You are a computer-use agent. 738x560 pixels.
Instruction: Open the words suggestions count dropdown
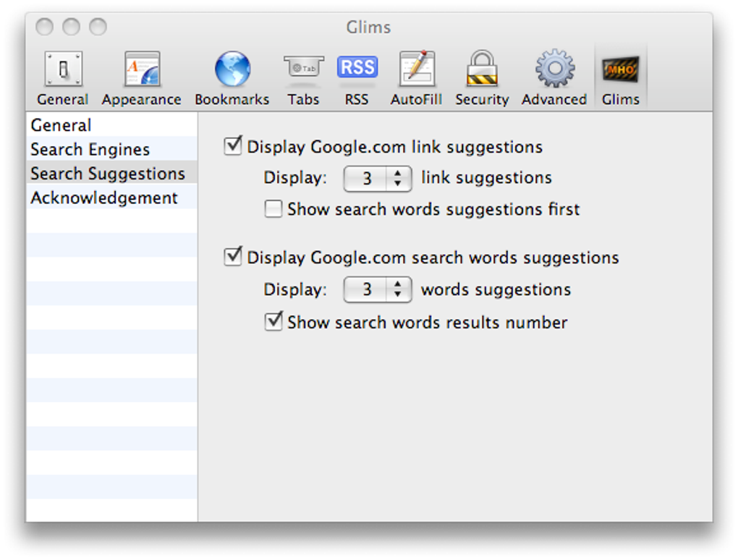377,290
